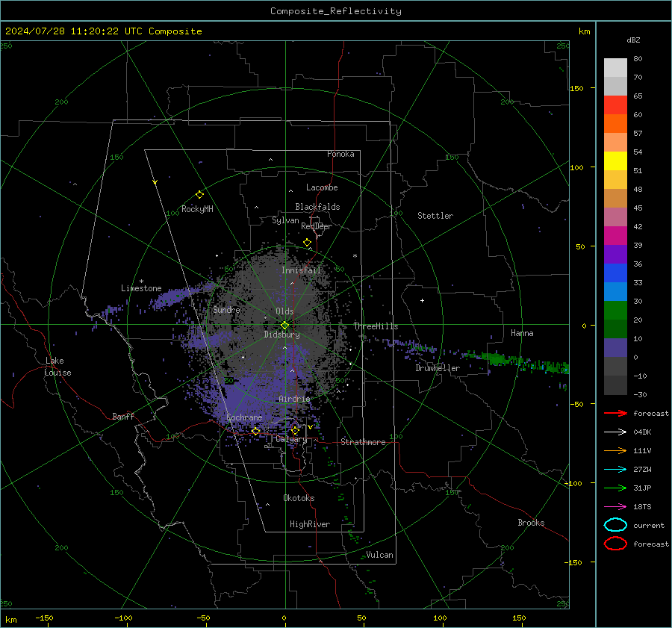This screenshot has height=628, width=672.
Task: Select the Stettler map label
Action: [435, 216]
